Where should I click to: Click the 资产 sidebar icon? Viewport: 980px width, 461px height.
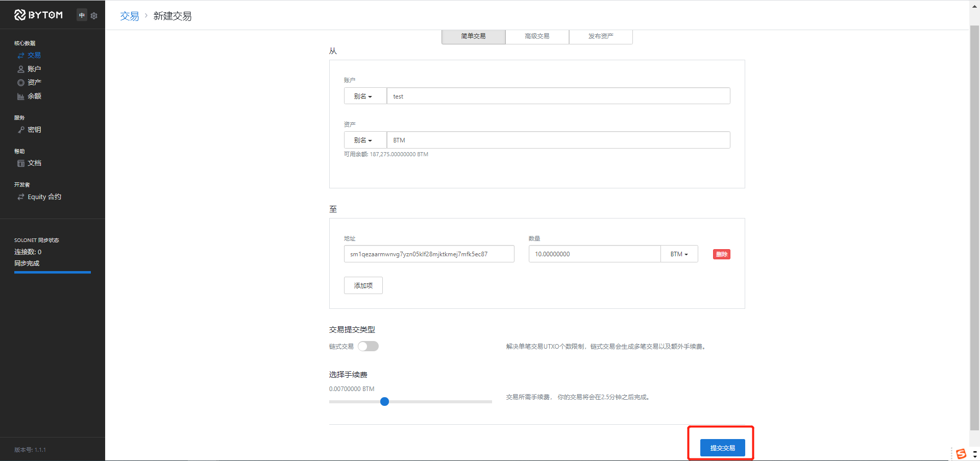click(20, 82)
